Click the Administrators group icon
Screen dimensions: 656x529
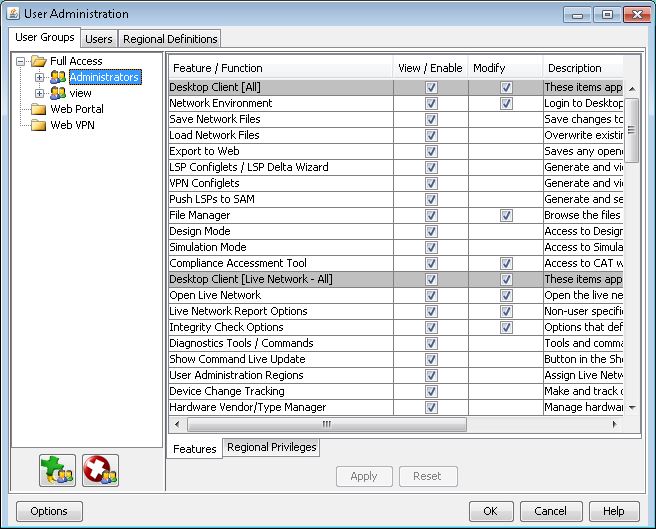58,77
